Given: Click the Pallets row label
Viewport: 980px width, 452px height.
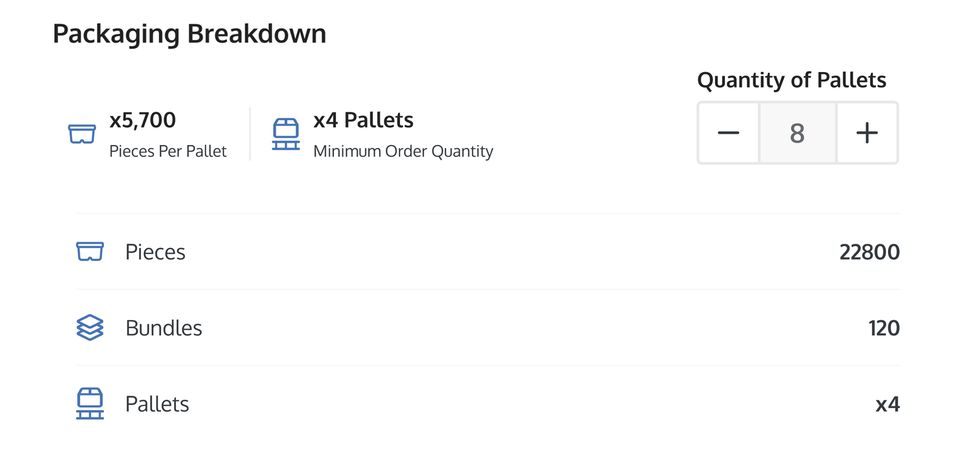Looking at the screenshot, I should click(157, 404).
